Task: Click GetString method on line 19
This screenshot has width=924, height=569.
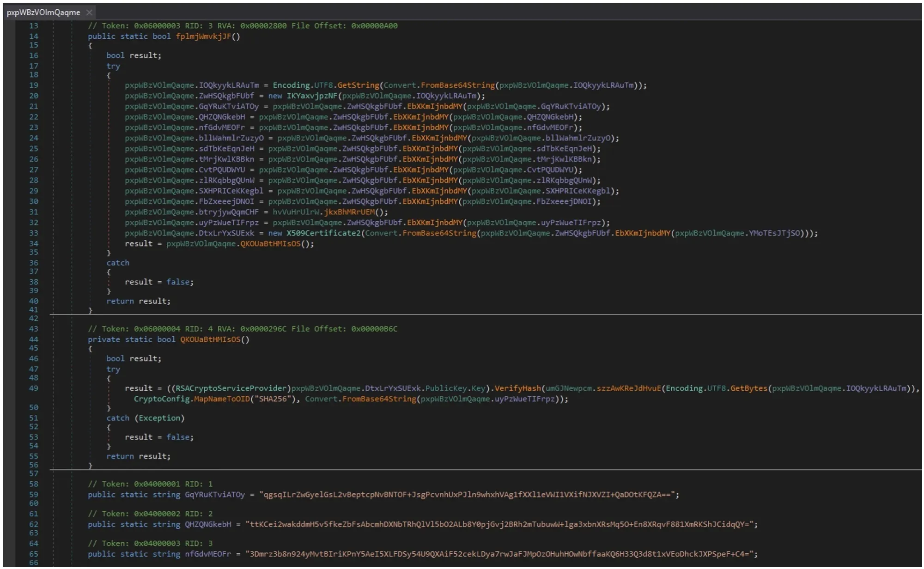Action: (x=358, y=85)
